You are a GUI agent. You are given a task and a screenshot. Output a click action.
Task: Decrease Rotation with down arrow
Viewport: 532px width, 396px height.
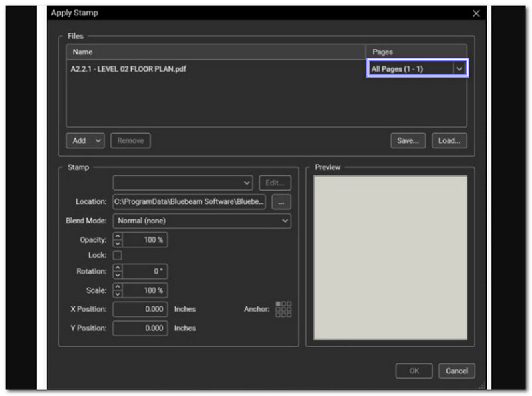click(118, 275)
